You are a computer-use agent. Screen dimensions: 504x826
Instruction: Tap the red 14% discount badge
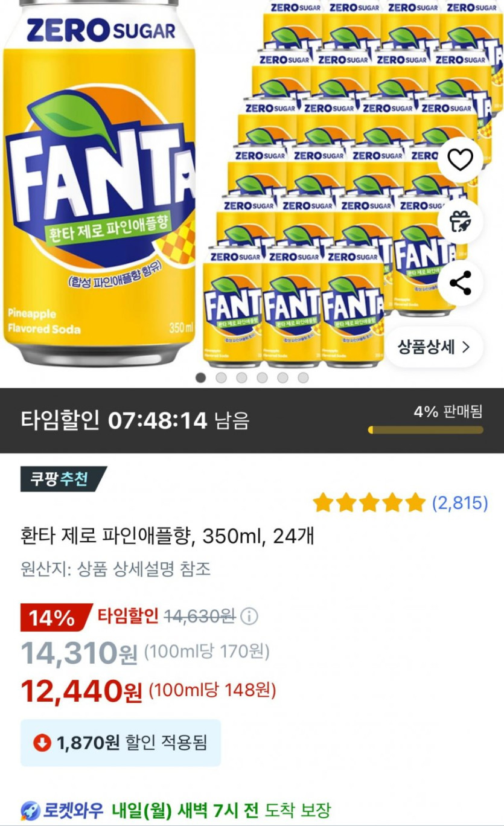52,617
